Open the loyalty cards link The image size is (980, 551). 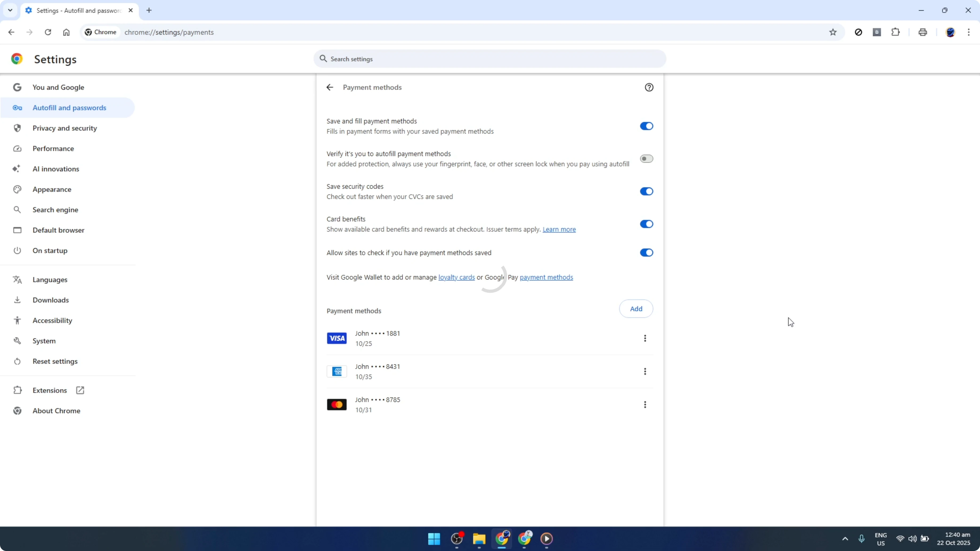[456, 277]
